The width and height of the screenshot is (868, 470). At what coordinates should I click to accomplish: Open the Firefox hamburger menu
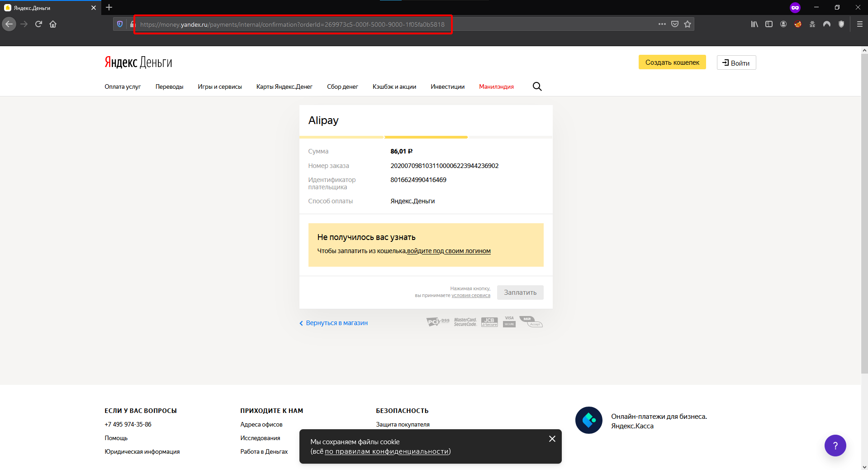(x=860, y=24)
